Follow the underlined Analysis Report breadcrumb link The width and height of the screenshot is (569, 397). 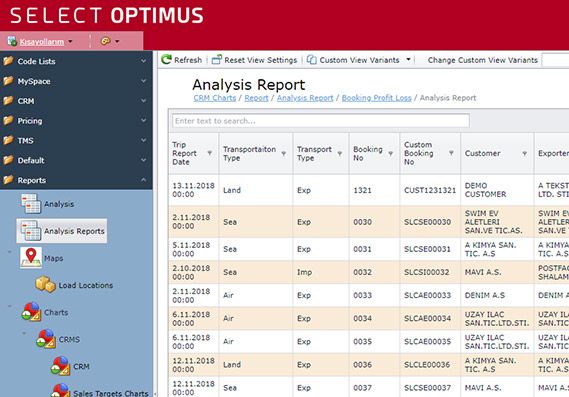(x=305, y=98)
